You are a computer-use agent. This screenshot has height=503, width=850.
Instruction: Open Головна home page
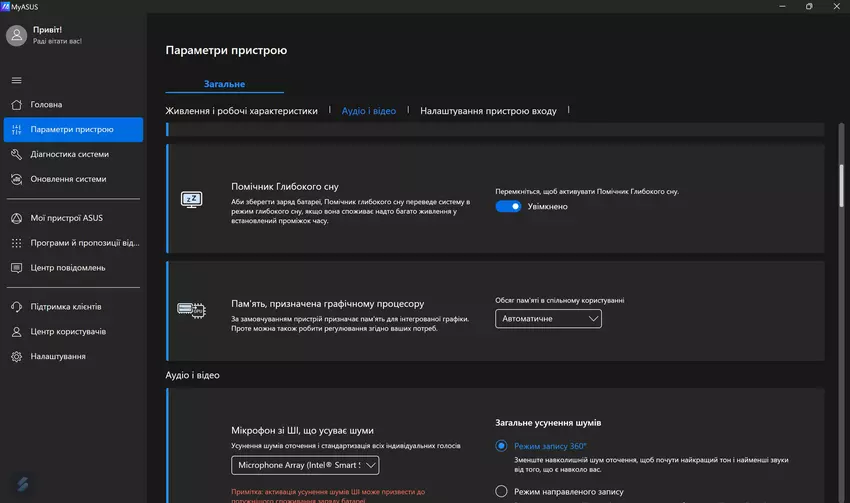pyautogui.click(x=46, y=105)
